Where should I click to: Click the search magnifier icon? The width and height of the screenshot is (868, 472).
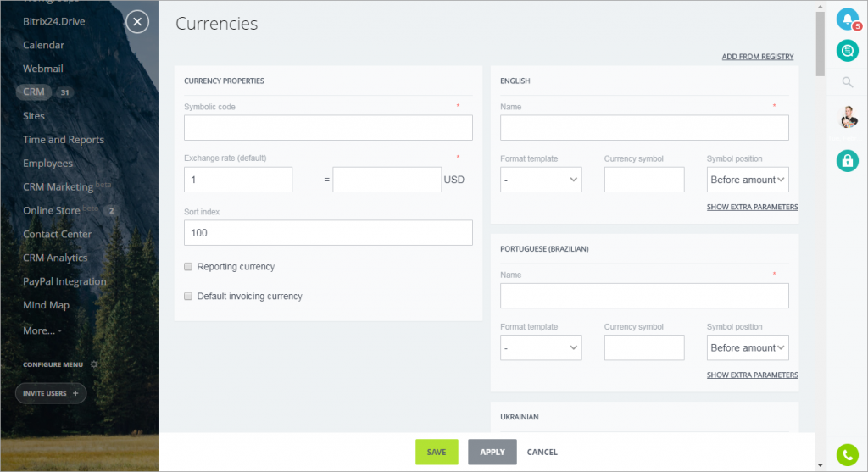click(847, 82)
